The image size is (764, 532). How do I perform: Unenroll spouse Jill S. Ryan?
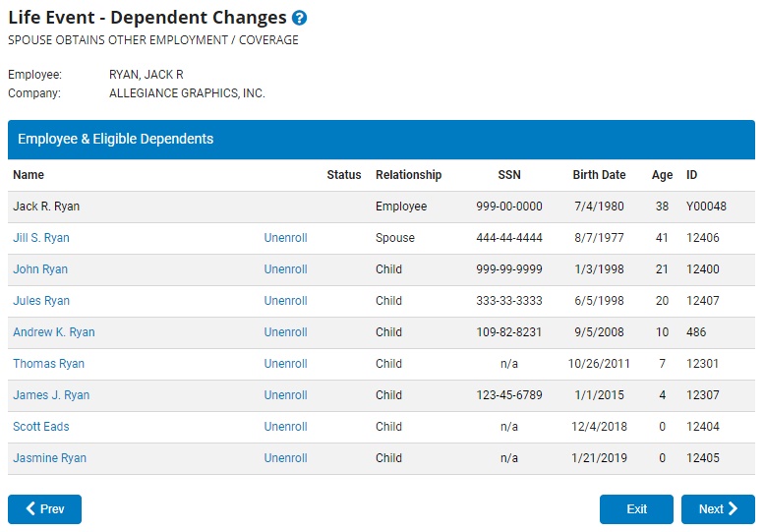[x=285, y=238]
